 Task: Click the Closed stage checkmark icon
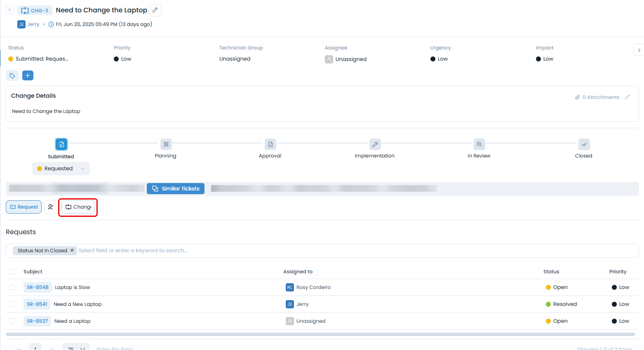click(x=584, y=144)
